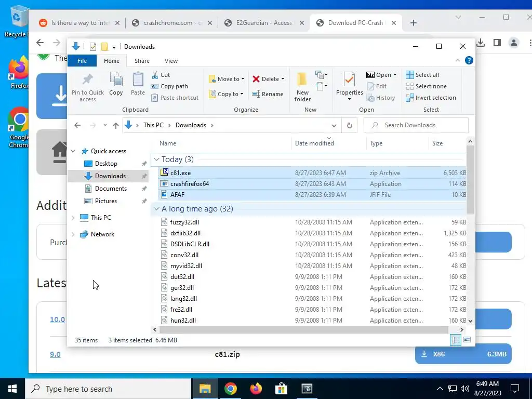Screen dimensions: 532x399
Task: Minimize the ribbon with chevron
Action: (458, 60)
